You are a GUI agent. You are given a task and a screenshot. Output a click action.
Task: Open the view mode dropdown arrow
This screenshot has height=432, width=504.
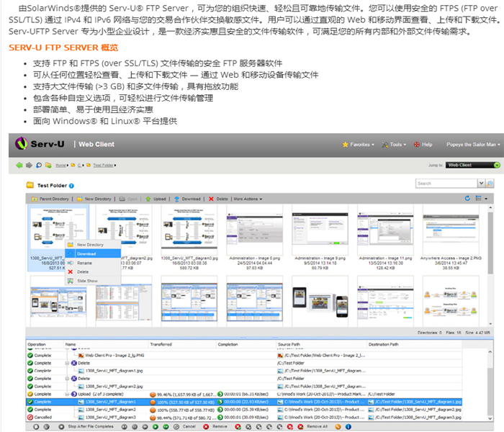point(486,199)
